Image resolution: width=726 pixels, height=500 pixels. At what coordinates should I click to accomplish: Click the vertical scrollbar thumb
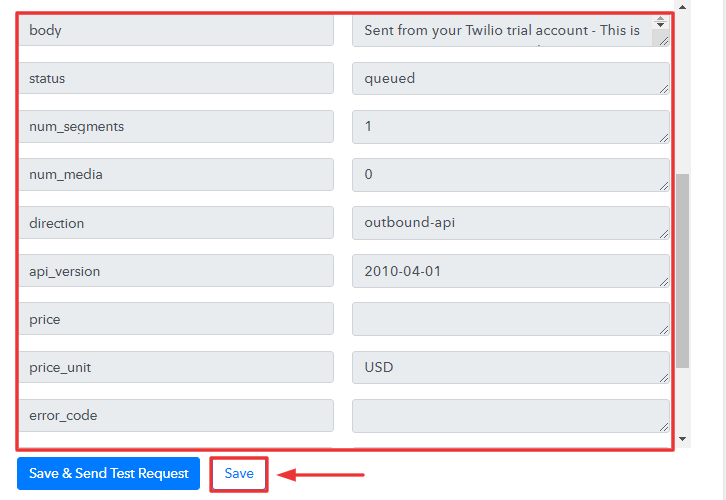click(683, 270)
